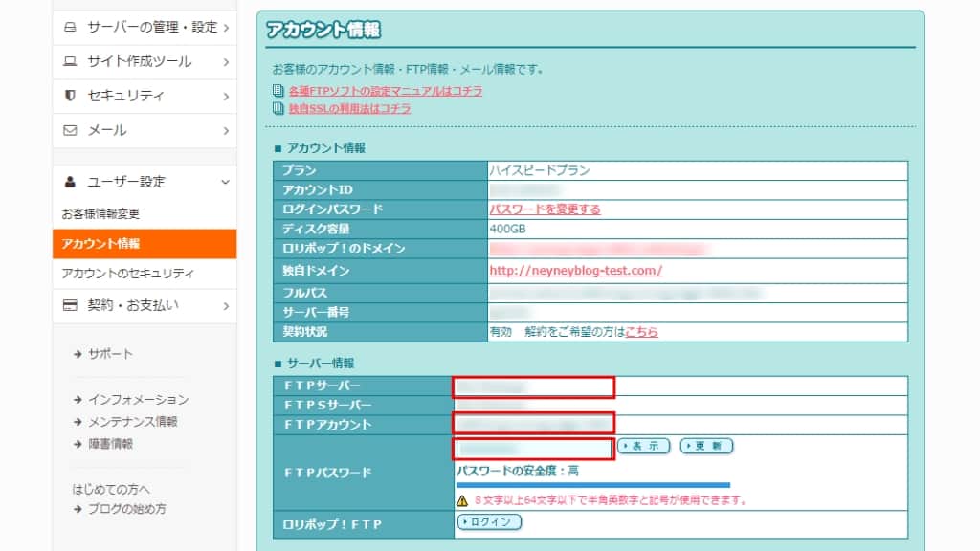
Task: Select お客様情報変更 in the sidebar
Action: [x=100, y=213]
